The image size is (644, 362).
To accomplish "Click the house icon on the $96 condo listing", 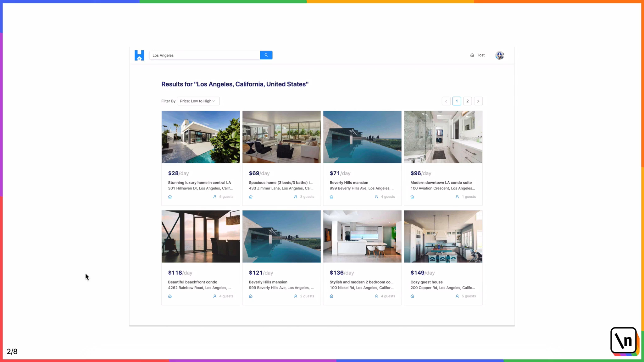I will click(412, 197).
